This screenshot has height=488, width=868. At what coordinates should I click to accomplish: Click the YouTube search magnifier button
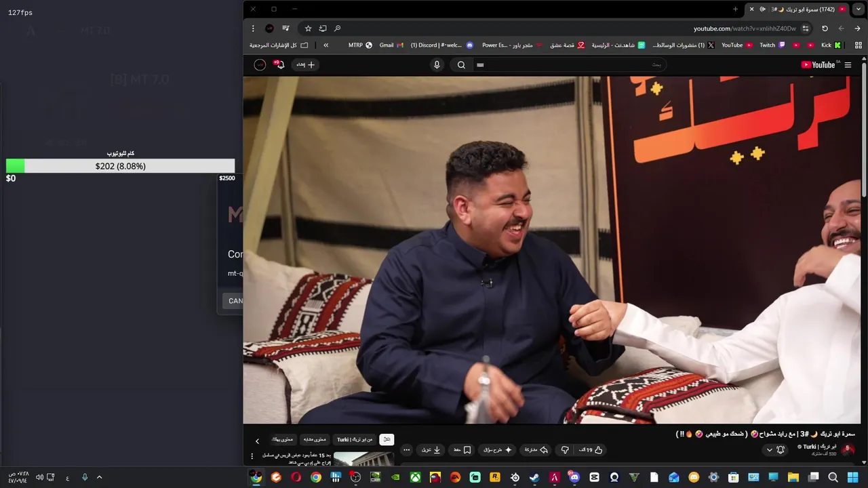pos(461,65)
